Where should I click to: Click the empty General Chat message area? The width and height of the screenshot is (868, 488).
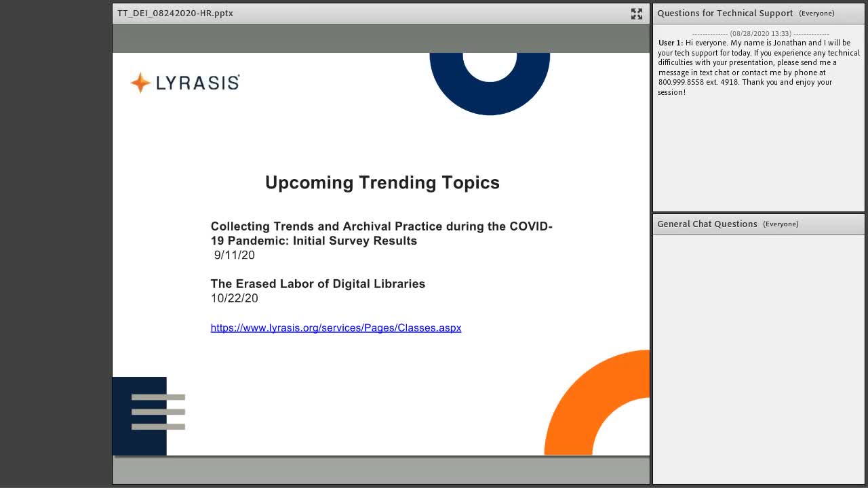click(x=758, y=359)
